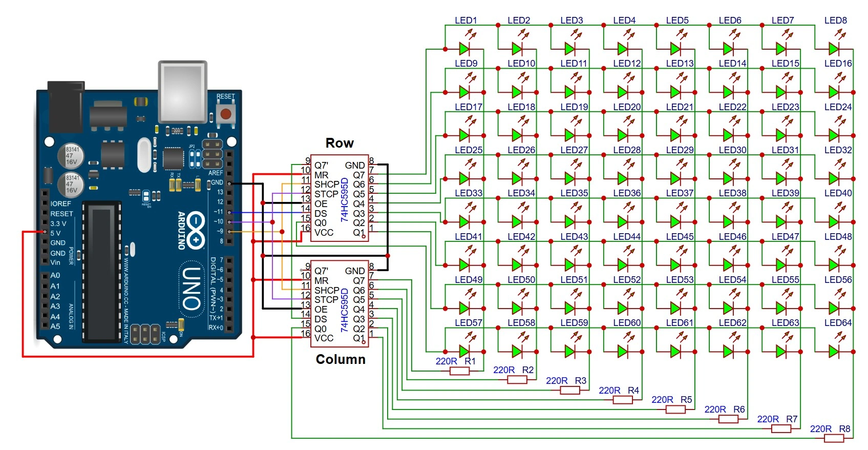Screen dimensions: 868x450
Task: Click the OE pin on the Row chip
Action: 321,204
